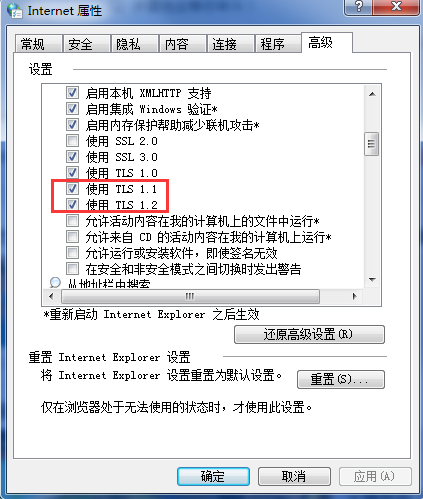
Task: Enable the 使用 SSL 2.0 checkbox
Action: [x=72, y=141]
